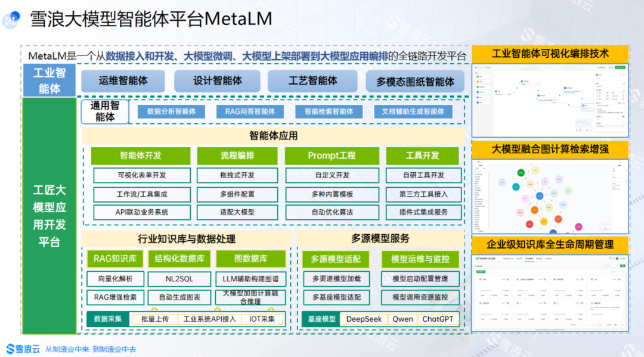This screenshot has width=644, height=357.
Task: Select the 模型运维与监控 green header
Action: 420,259
